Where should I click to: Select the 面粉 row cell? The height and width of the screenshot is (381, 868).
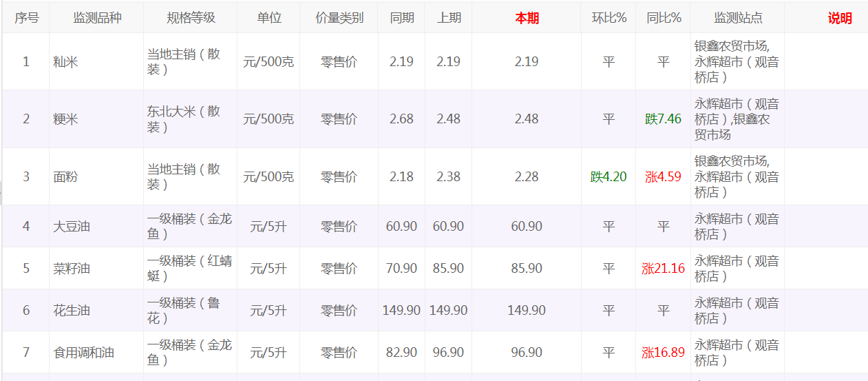click(x=66, y=177)
